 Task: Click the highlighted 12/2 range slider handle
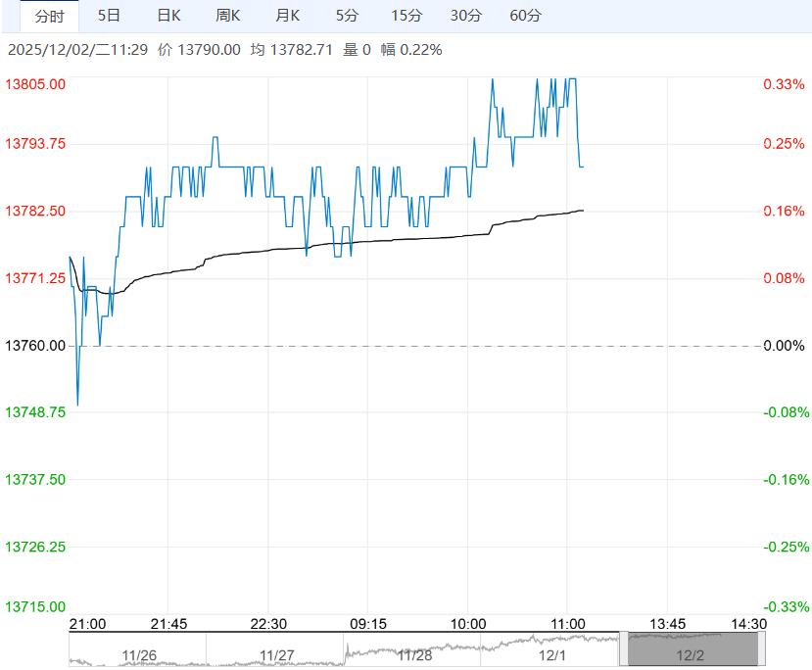pos(692,650)
